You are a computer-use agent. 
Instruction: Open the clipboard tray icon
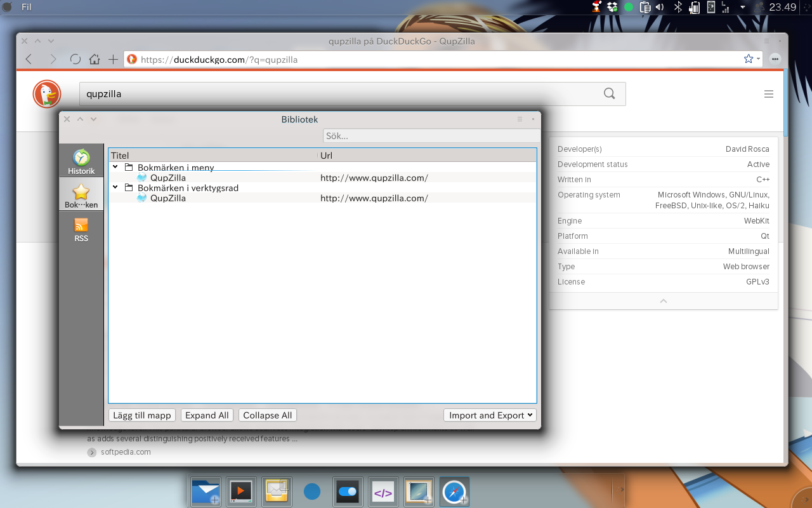[645, 7]
